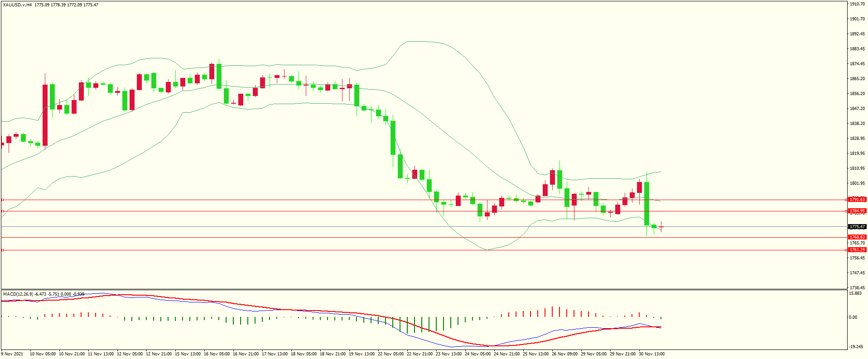Click the 1883.45 price scale value
The width and height of the screenshot is (868, 359).
point(858,49)
